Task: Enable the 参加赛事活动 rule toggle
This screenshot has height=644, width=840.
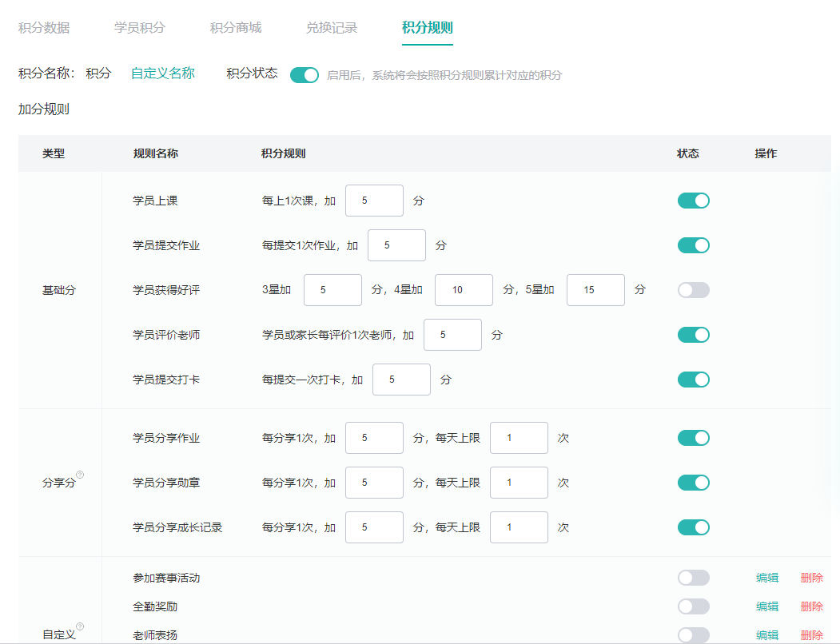Action: click(x=693, y=577)
